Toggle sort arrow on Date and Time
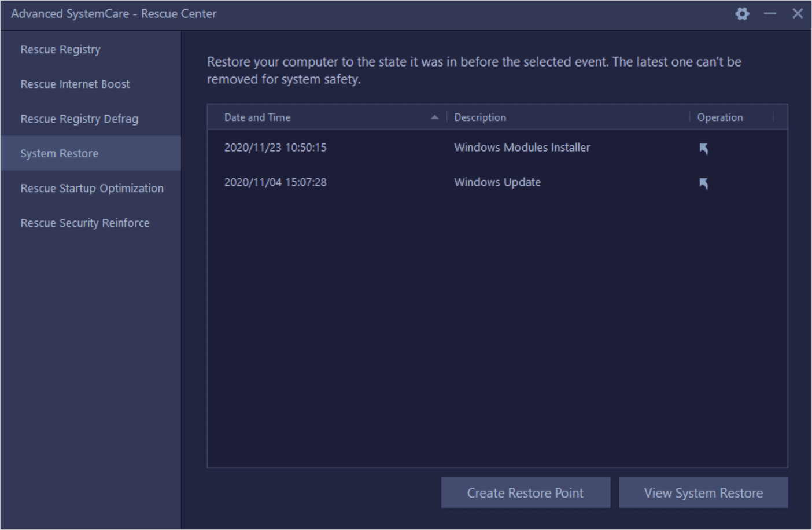Screen dimensions: 812x530 point(434,117)
